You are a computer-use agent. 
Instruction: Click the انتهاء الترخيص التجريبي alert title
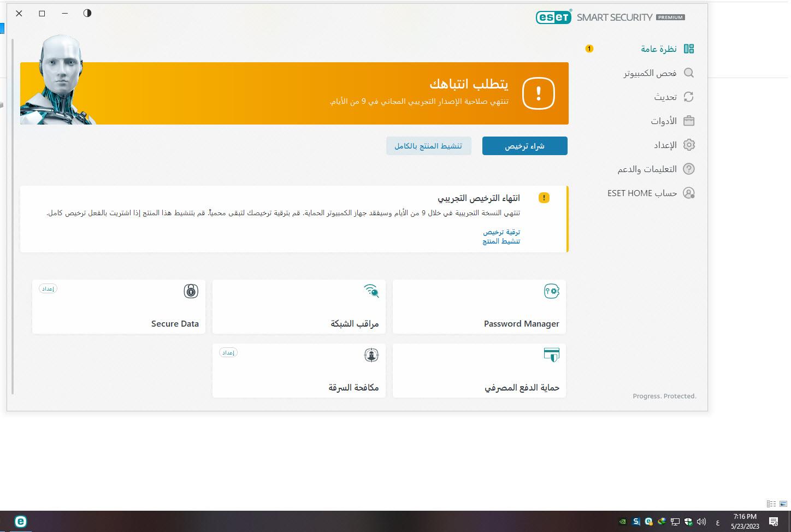[479, 198]
